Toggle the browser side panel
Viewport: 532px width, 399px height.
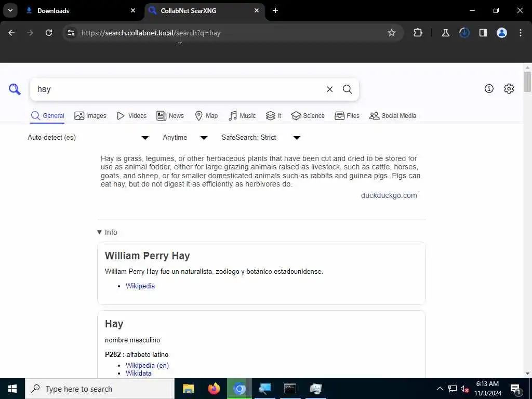(483, 33)
